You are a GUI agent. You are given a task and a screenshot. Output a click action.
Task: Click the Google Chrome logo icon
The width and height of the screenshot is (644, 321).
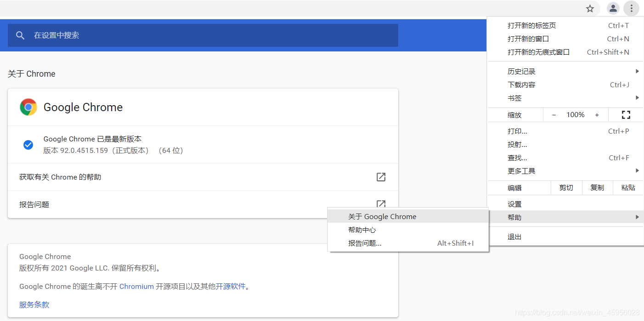[28, 107]
